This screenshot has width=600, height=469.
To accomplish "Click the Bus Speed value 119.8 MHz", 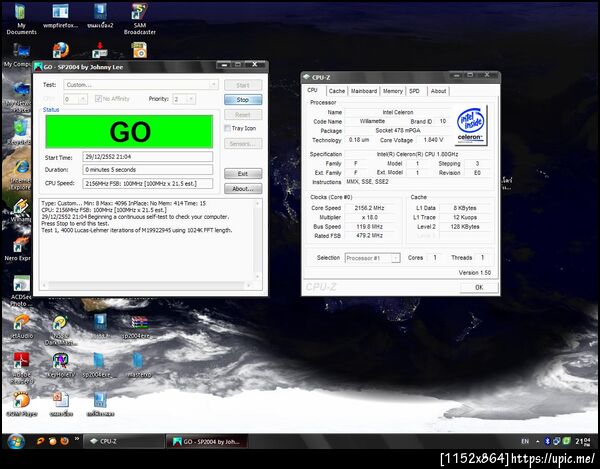I will tap(369, 226).
